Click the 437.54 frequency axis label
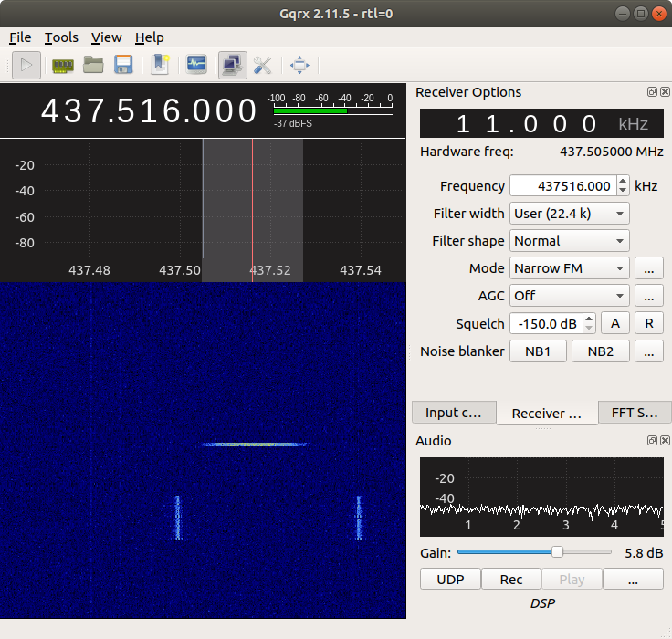This screenshot has width=672, height=639. [361, 270]
